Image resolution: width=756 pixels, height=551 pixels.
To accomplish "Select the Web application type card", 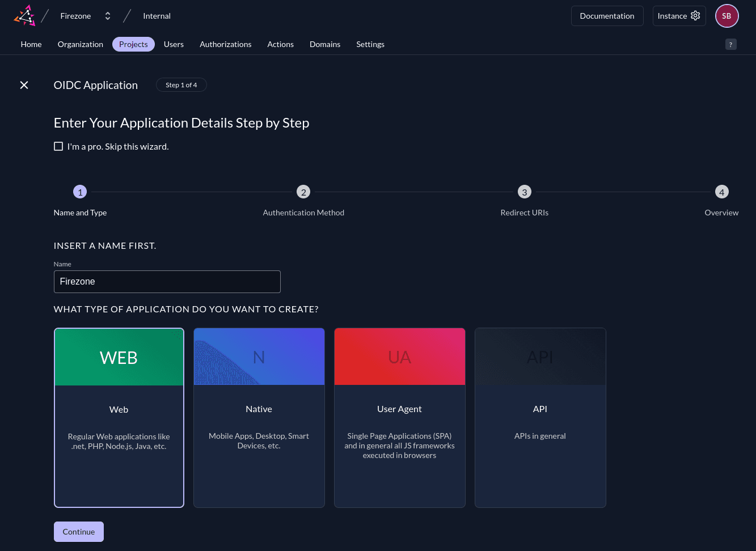I will (119, 417).
